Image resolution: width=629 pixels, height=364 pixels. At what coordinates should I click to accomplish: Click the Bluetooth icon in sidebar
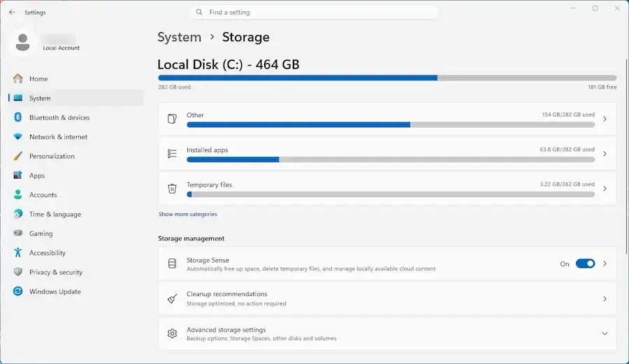point(17,117)
